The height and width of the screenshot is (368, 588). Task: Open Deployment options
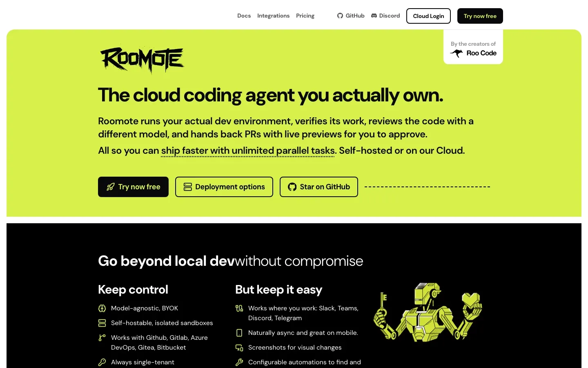[x=224, y=187]
